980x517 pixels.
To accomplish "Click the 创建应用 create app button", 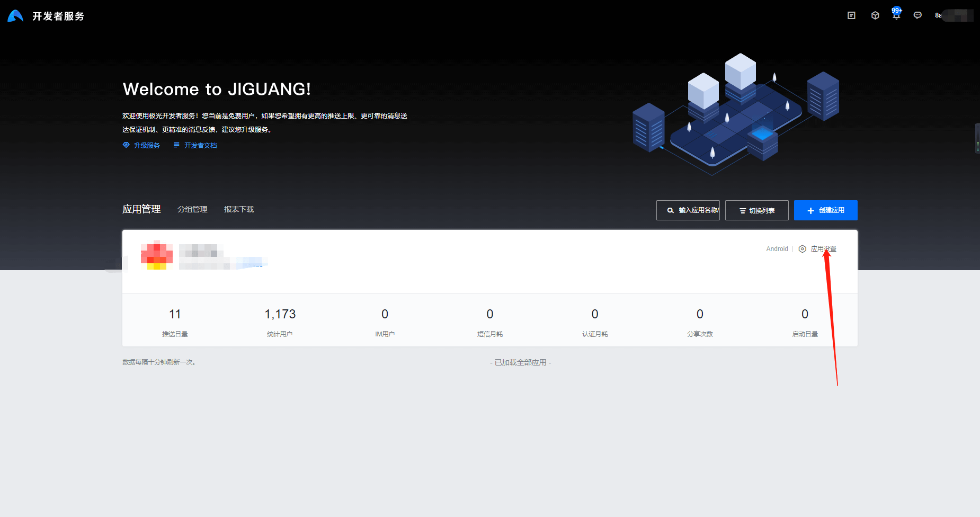I will click(x=826, y=210).
